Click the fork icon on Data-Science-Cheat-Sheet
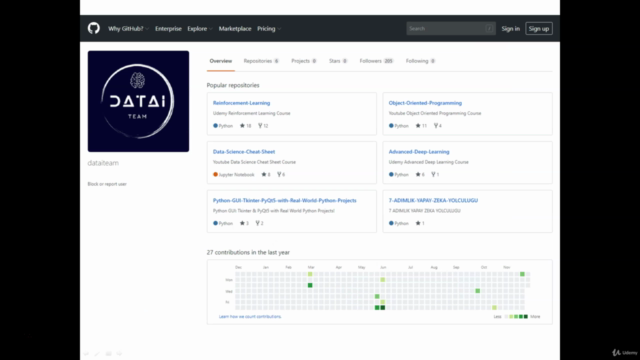The image size is (640, 360). pyautogui.click(x=279, y=174)
